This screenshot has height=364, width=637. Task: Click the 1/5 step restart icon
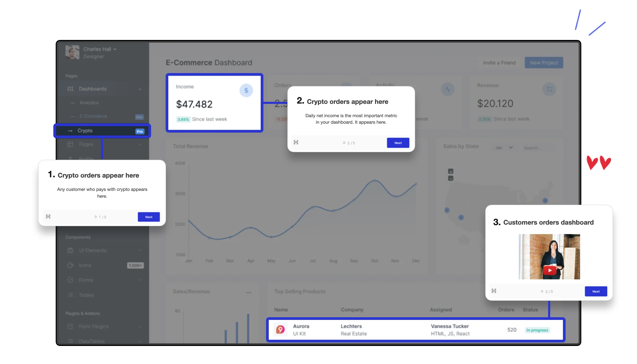[96, 217]
